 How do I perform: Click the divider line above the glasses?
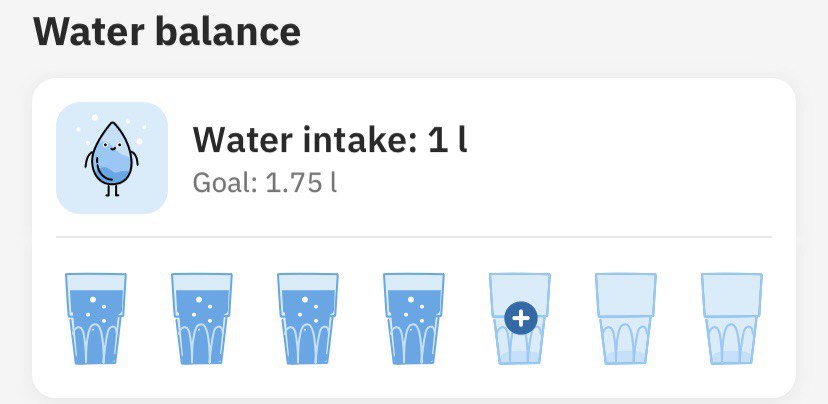[x=414, y=237]
